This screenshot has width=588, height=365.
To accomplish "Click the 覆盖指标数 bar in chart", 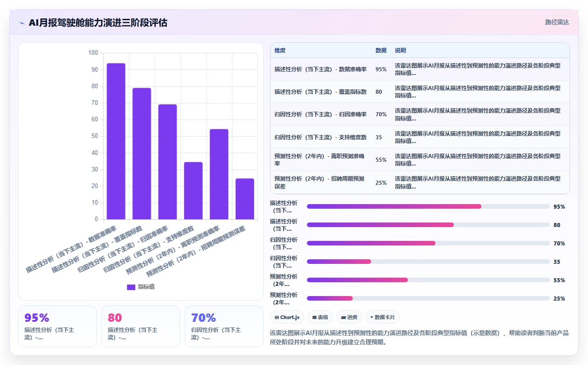I will coord(142,154).
